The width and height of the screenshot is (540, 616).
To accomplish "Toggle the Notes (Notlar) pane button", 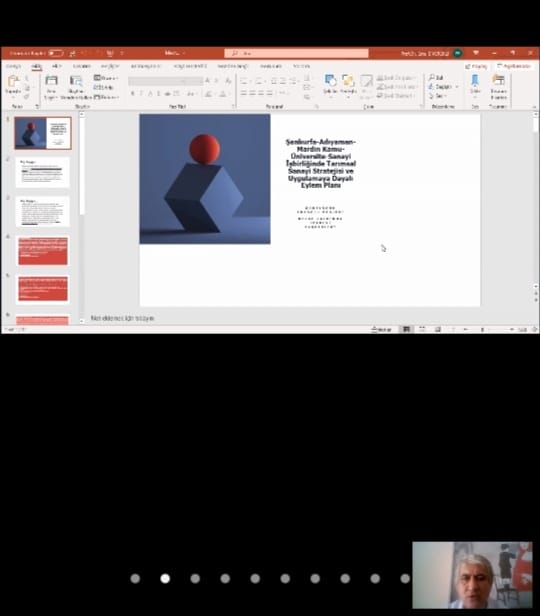I will point(382,329).
